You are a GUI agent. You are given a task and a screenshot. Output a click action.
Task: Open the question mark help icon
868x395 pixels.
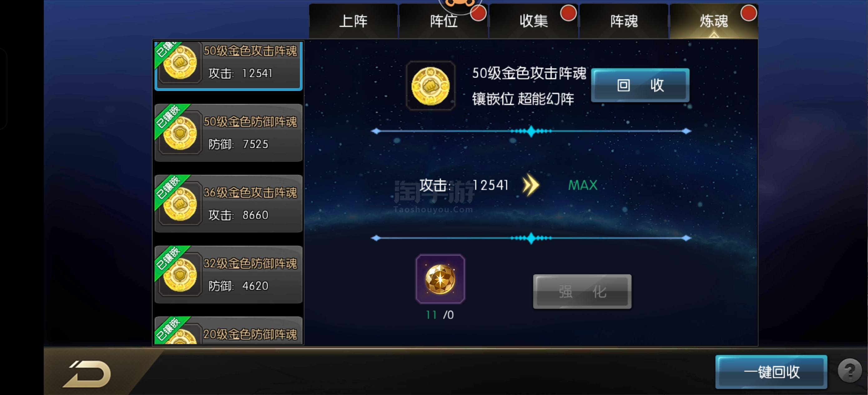click(x=850, y=370)
